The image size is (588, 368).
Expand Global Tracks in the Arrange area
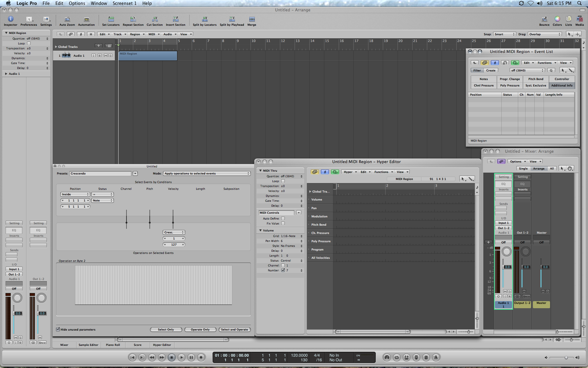(56, 47)
